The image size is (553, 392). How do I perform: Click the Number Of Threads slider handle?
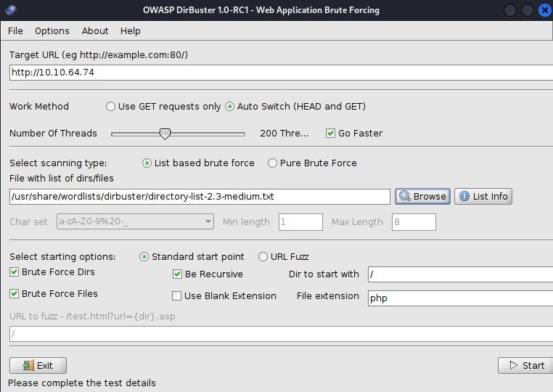(x=165, y=134)
